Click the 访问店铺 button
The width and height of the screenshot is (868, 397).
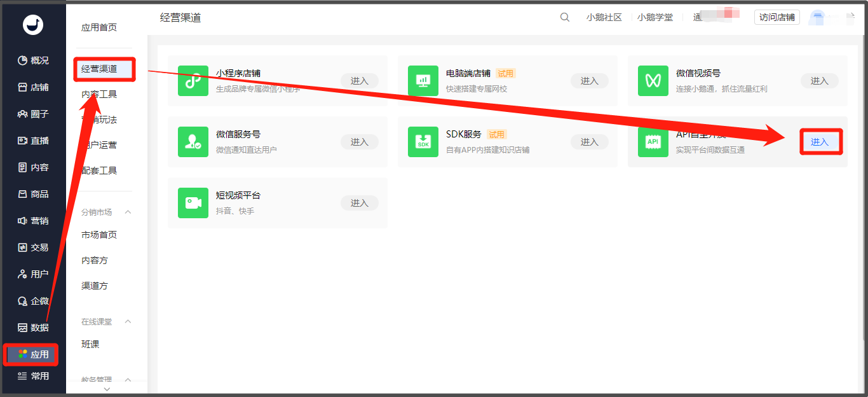777,17
